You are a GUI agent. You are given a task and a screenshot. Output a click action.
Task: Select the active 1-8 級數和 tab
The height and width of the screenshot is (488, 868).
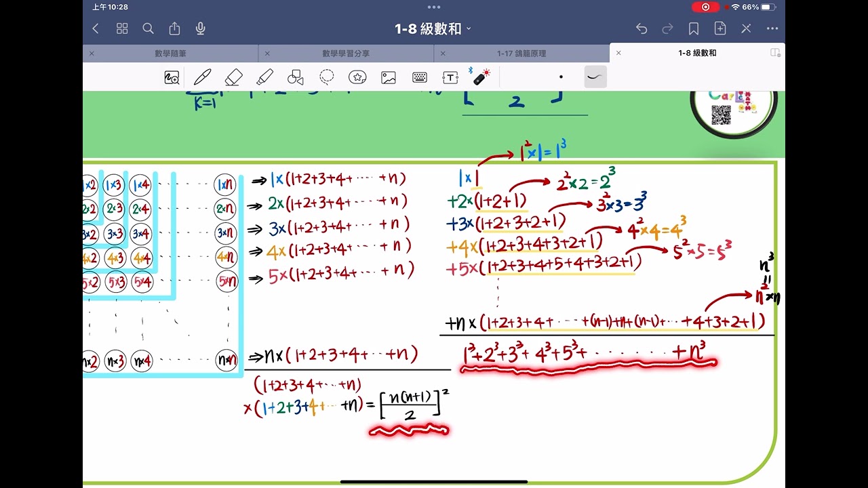[697, 53]
